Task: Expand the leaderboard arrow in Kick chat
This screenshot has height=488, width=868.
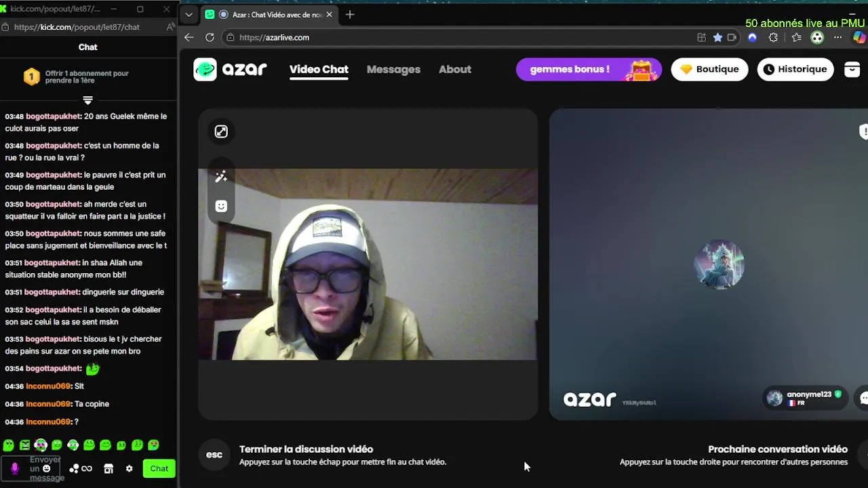Action: coord(87,100)
